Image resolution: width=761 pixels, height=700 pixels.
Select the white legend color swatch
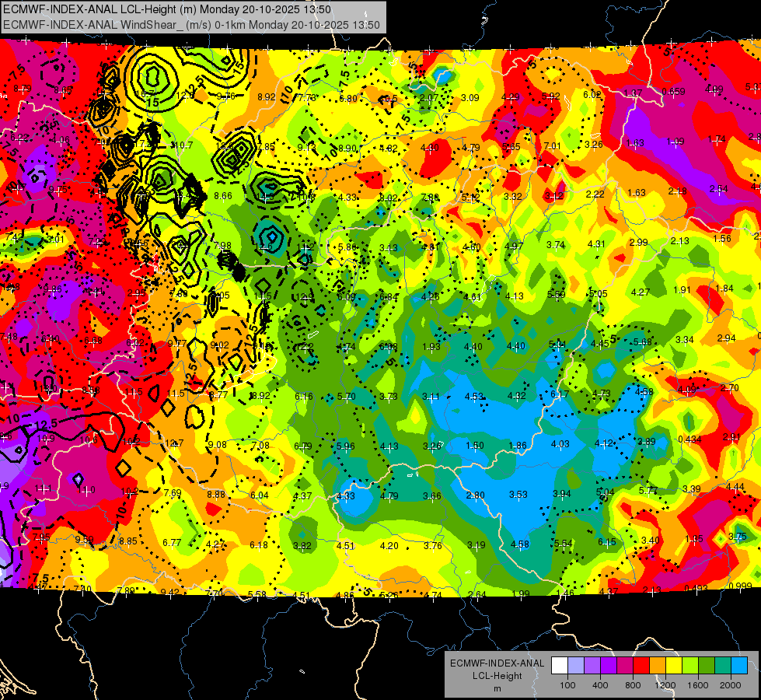(560, 666)
